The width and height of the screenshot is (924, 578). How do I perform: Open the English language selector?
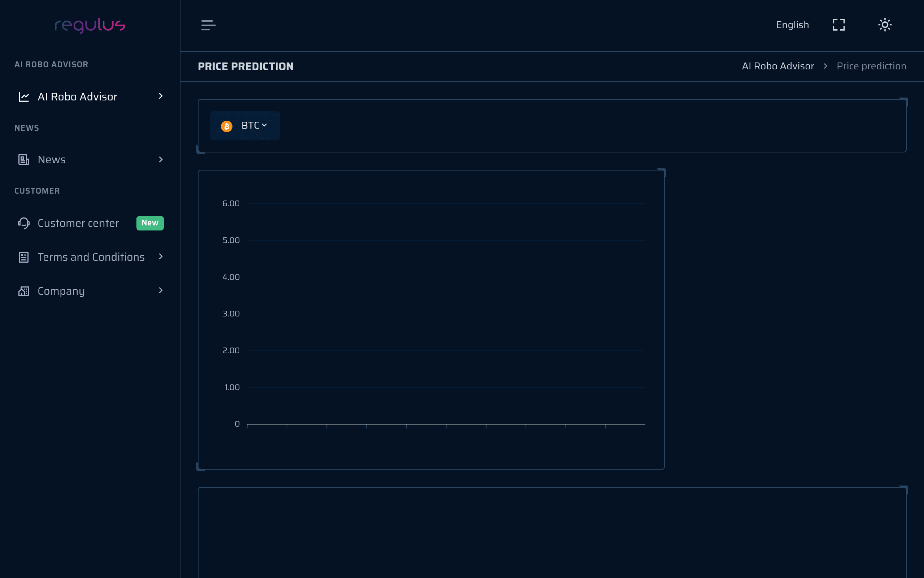pos(792,25)
